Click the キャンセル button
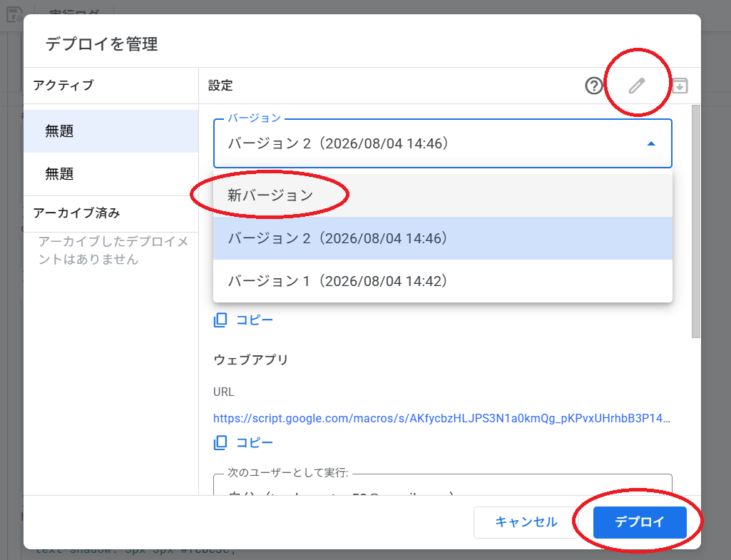 (x=526, y=521)
